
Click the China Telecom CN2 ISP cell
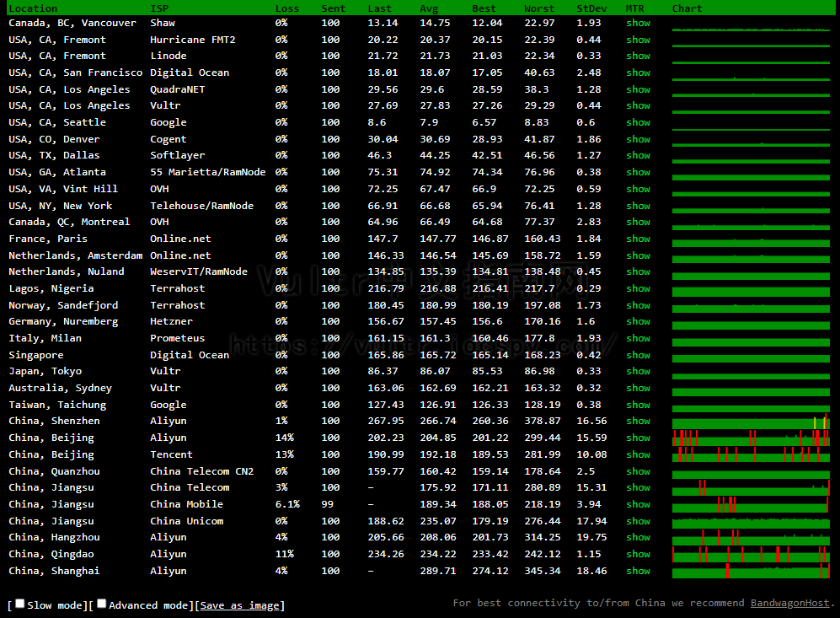point(201,471)
